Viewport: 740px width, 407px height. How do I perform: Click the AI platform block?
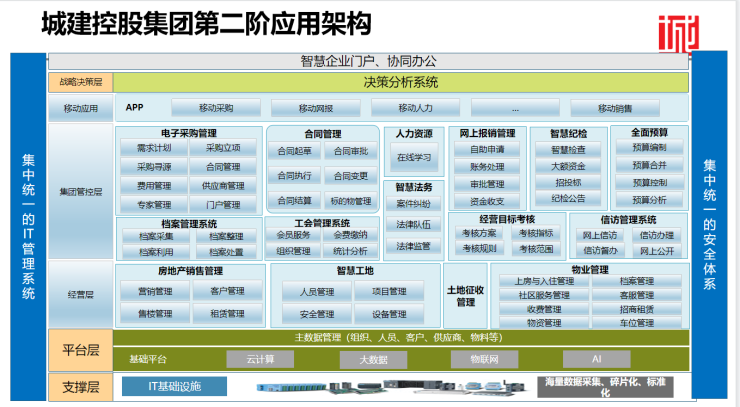596,358
